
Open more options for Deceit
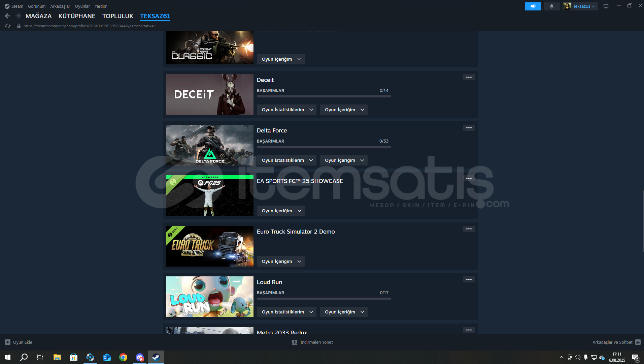coord(469,77)
